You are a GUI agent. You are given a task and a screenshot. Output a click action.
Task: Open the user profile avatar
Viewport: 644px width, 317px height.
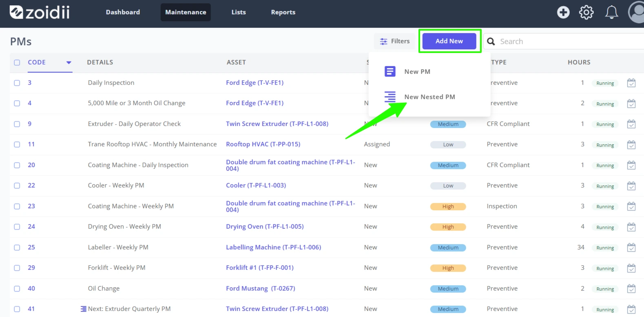click(636, 12)
